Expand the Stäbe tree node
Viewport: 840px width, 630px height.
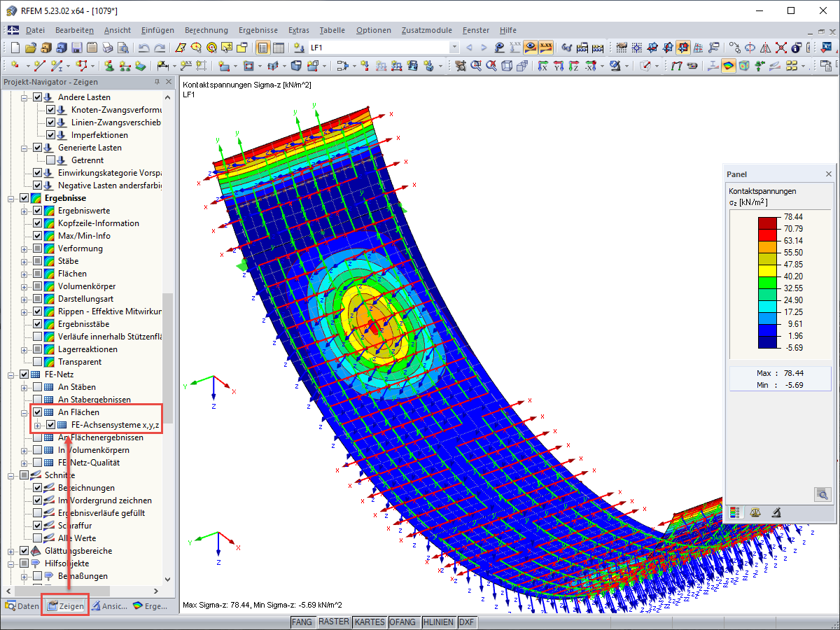[24, 261]
